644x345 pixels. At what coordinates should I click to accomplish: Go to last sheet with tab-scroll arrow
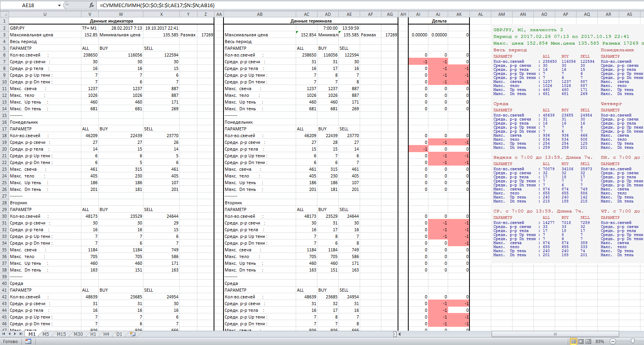click(x=21, y=334)
